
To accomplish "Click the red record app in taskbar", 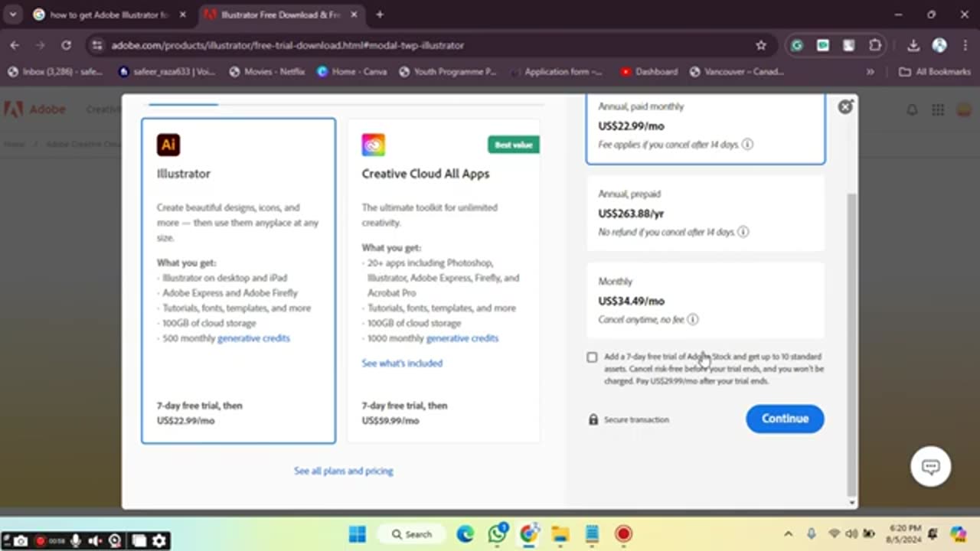I will [623, 534].
